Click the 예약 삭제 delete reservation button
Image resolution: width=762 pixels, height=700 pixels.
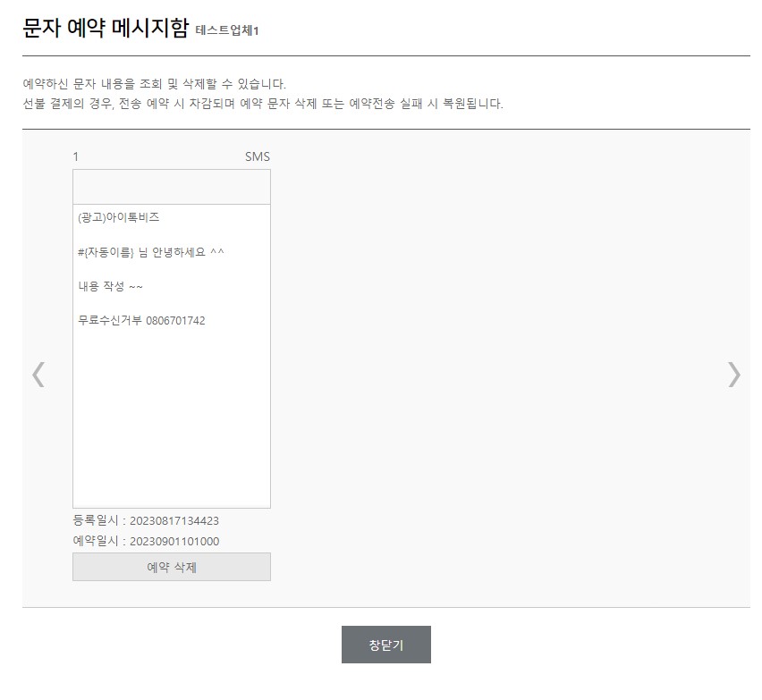pyautogui.click(x=171, y=567)
